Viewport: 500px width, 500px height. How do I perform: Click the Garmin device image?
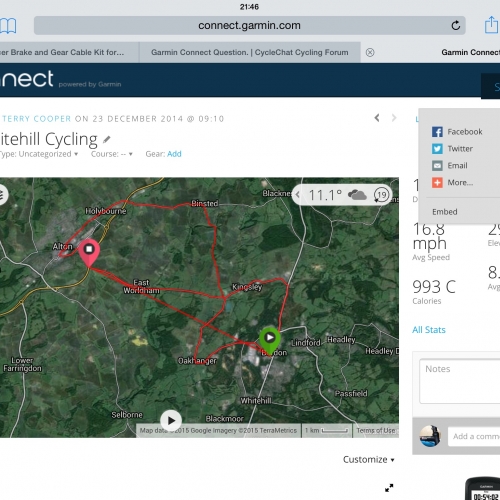click(483, 489)
